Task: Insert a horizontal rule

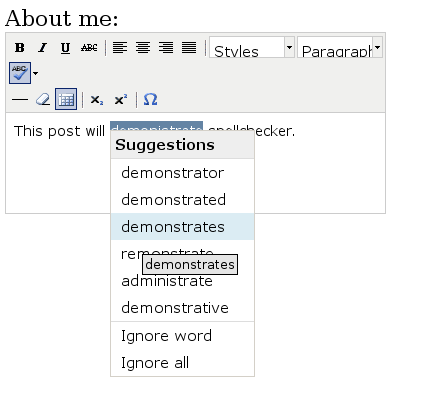Action: 20,99
